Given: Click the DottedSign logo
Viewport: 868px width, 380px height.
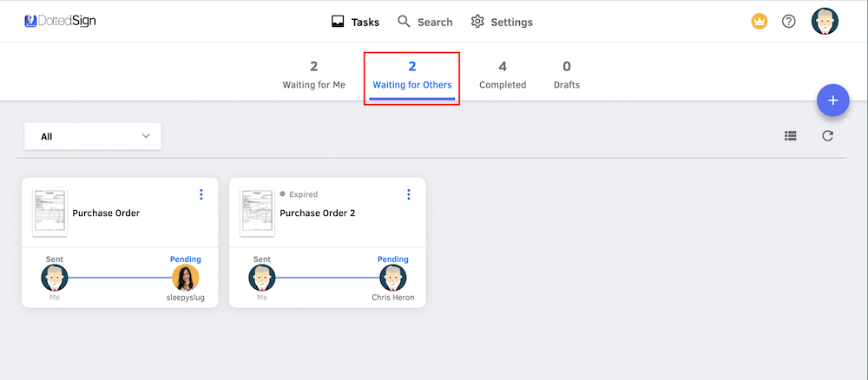Looking at the screenshot, I should 60,21.
